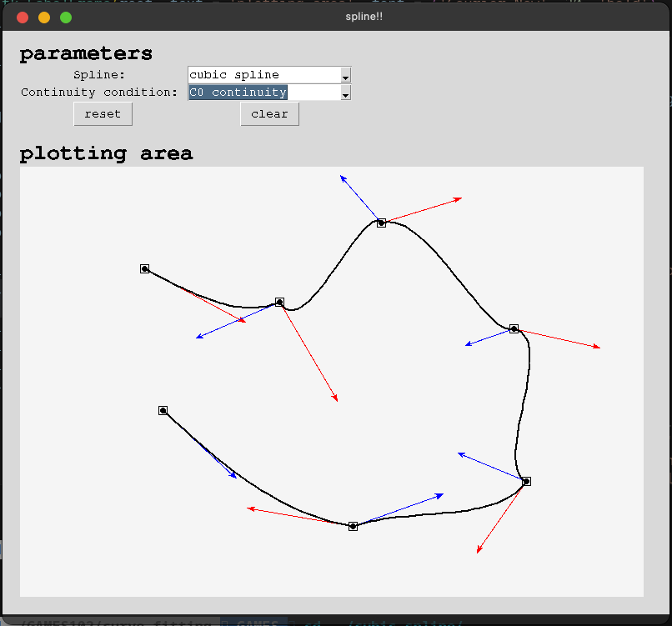Grab the topmost blue tangent arrowhead

341,177
